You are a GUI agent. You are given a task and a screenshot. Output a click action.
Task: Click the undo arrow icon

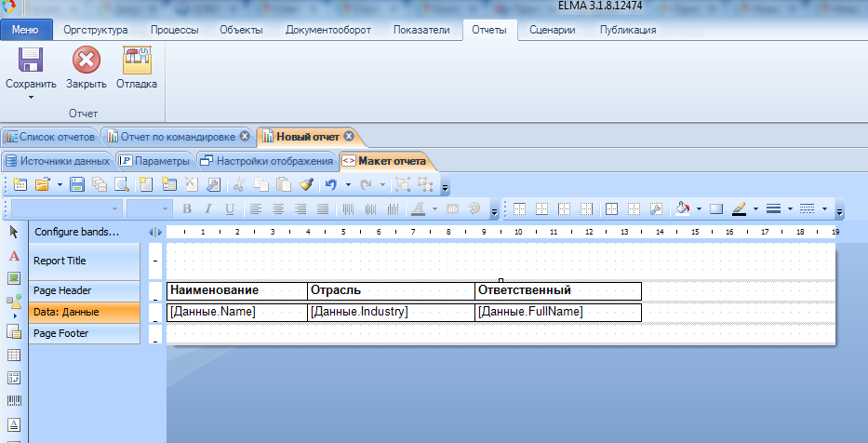click(x=330, y=184)
